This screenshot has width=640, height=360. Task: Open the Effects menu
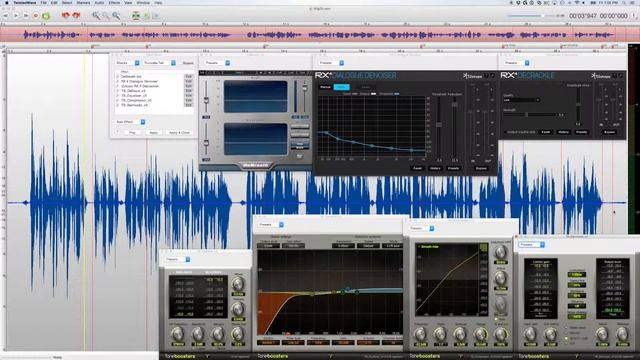[114, 2]
